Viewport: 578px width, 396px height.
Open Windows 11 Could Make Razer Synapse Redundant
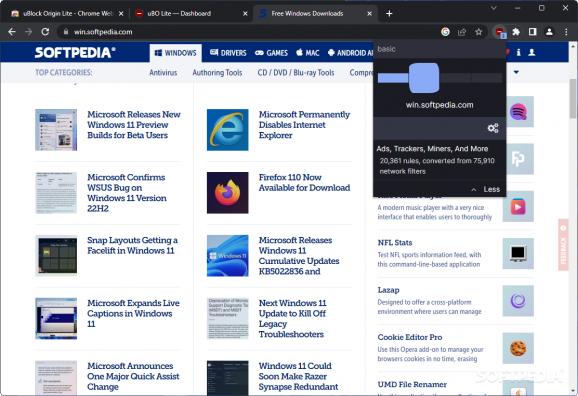(x=298, y=376)
